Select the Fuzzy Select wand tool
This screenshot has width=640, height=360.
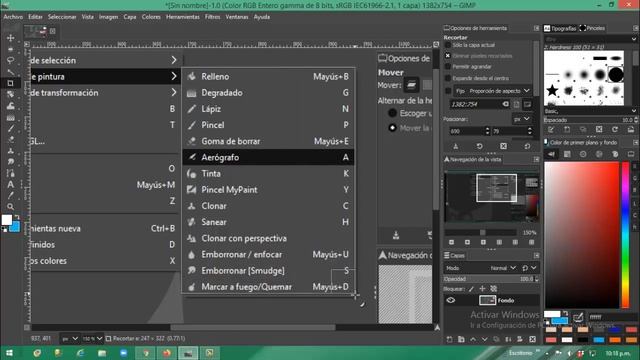tap(11, 72)
